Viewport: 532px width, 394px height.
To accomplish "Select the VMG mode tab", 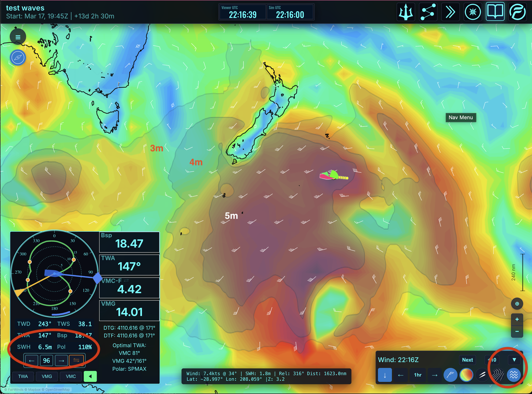I will pyautogui.click(x=47, y=376).
